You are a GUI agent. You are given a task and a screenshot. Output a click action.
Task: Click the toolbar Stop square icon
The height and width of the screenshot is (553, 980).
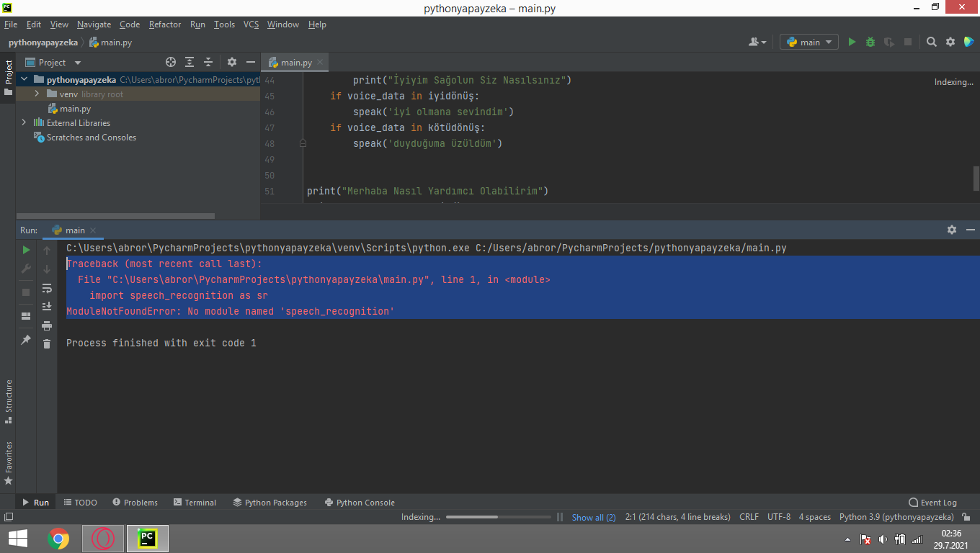(908, 42)
